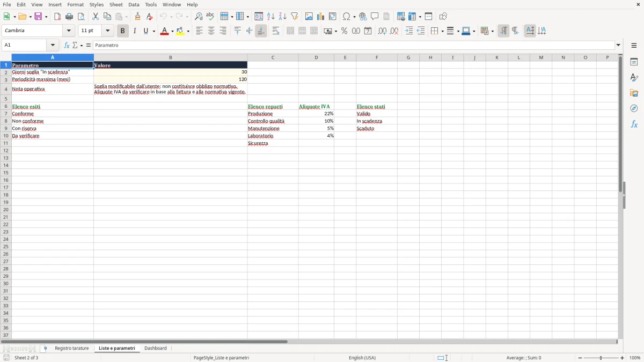Toggle print preview
This screenshot has width=644, height=362.
(x=81, y=17)
